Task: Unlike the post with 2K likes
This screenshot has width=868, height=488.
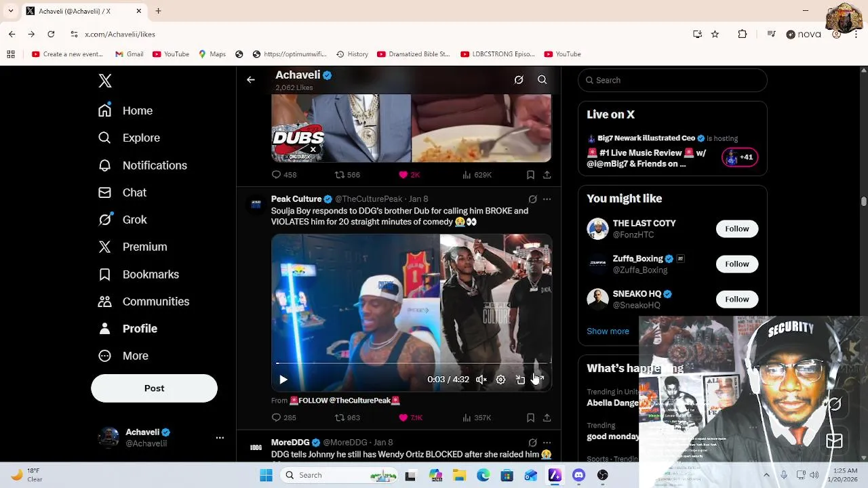Action: (x=410, y=175)
